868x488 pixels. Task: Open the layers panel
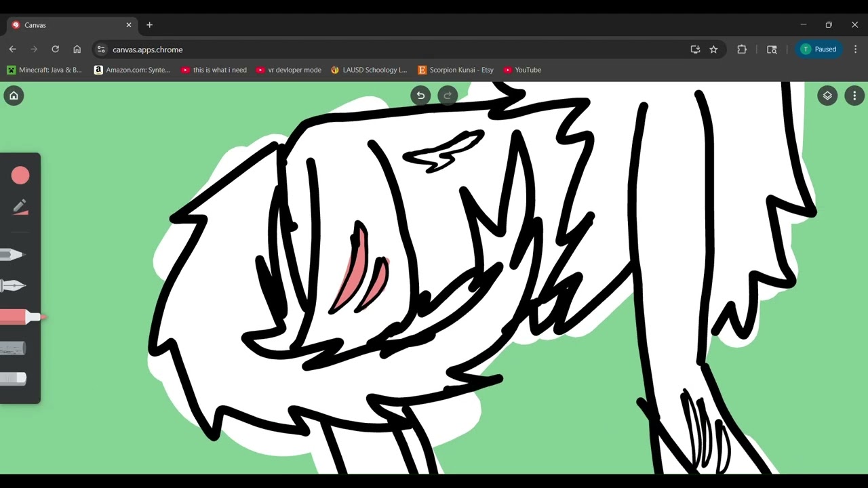click(827, 96)
